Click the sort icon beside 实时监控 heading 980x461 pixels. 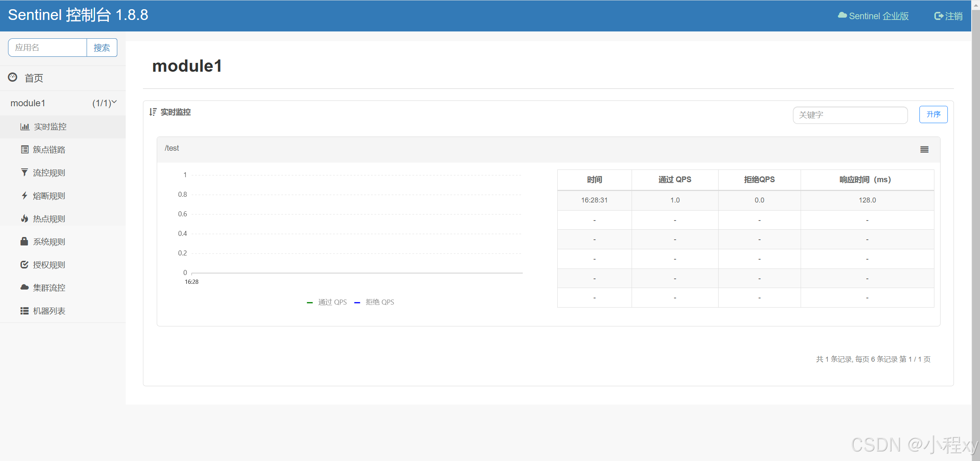[x=153, y=112]
